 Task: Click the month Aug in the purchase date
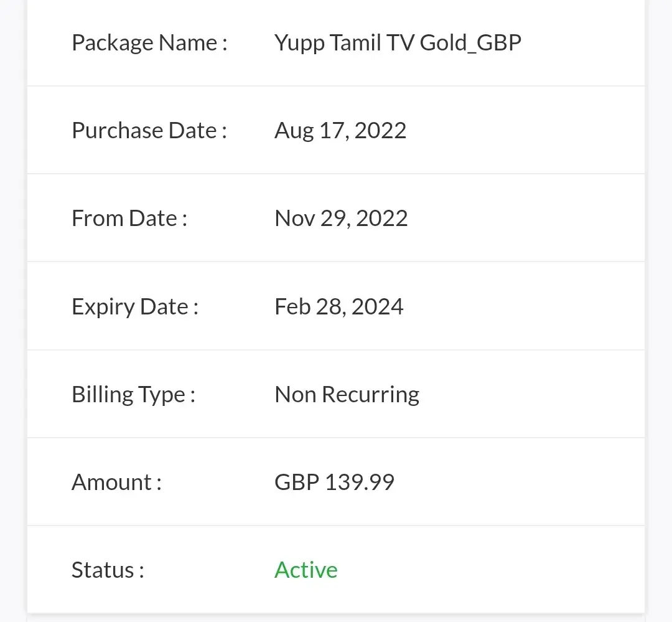(294, 131)
